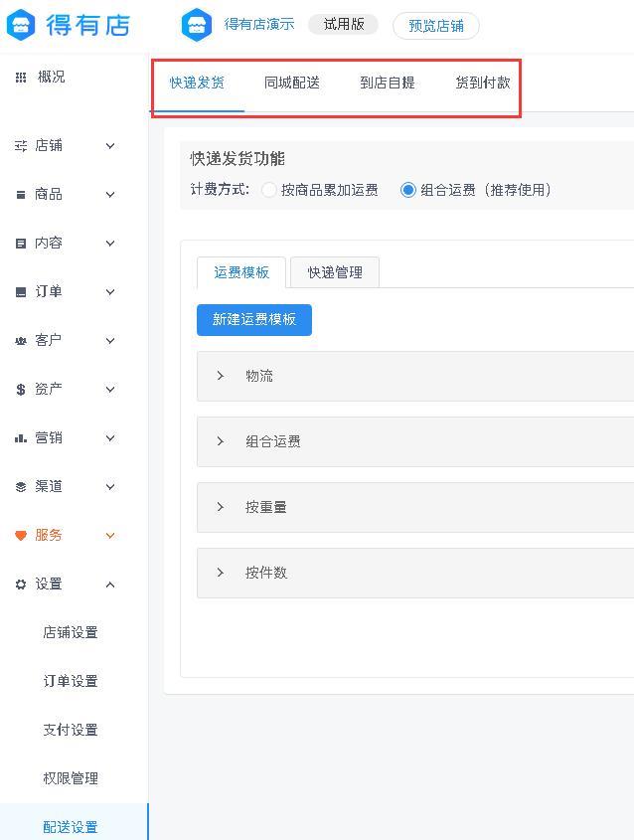This screenshot has height=840, width=634.
Task: Expand the 按重量 template row
Action: [221, 507]
